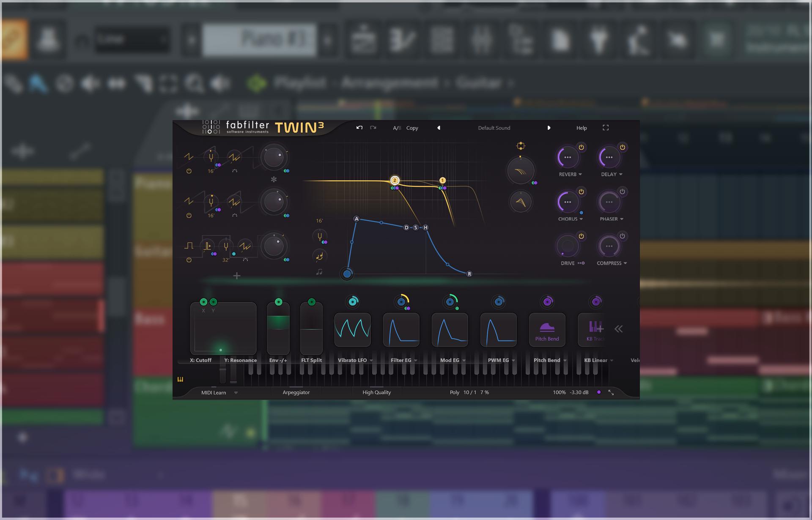Image resolution: width=812 pixels, height=520 pixels.
Task: Open Delay settings via its three-dot knob
Action: [x=609, y=157]
